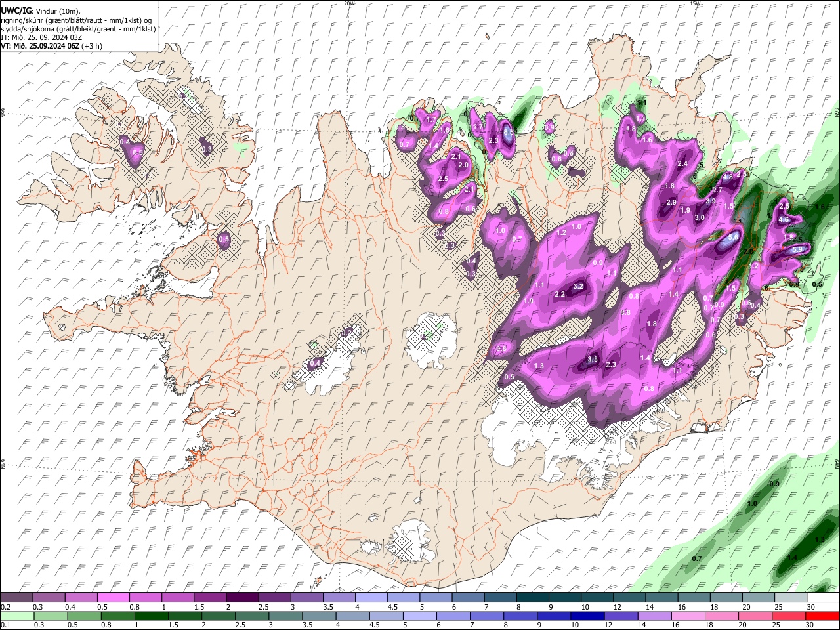Click the white snow swatch at 30

point(822,598)
